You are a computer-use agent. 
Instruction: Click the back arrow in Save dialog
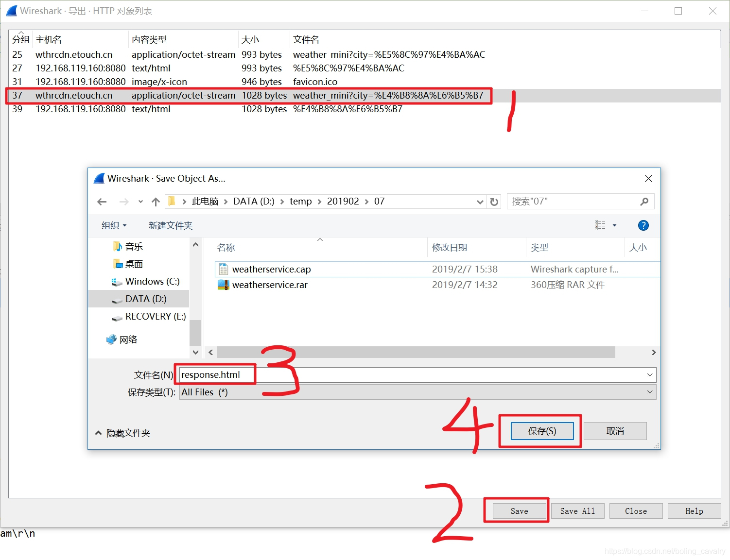coord(102,202)
